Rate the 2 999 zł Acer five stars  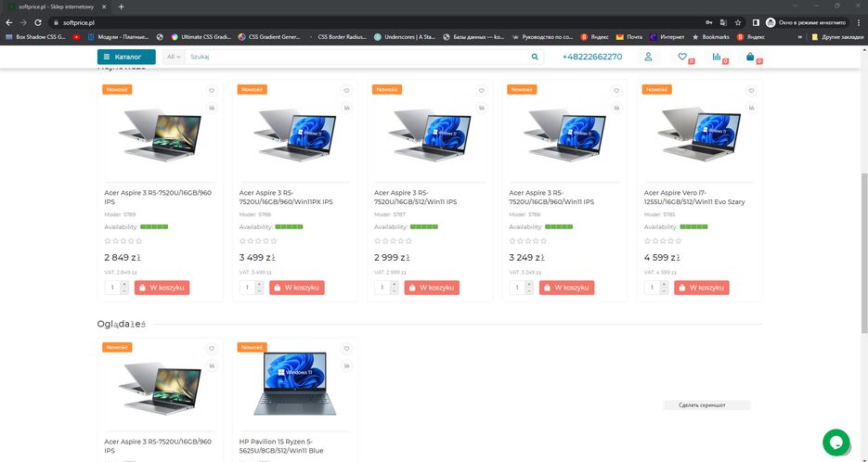409,241
